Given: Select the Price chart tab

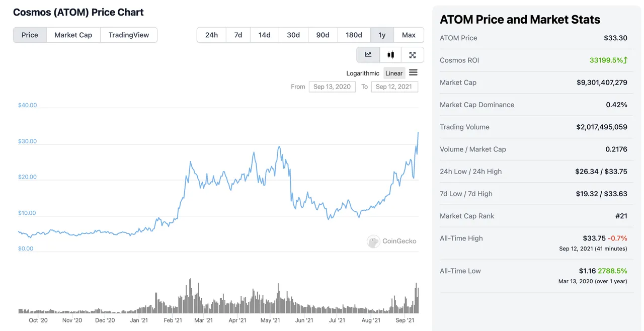Looking at the screenshot, I should click(30, 35).
